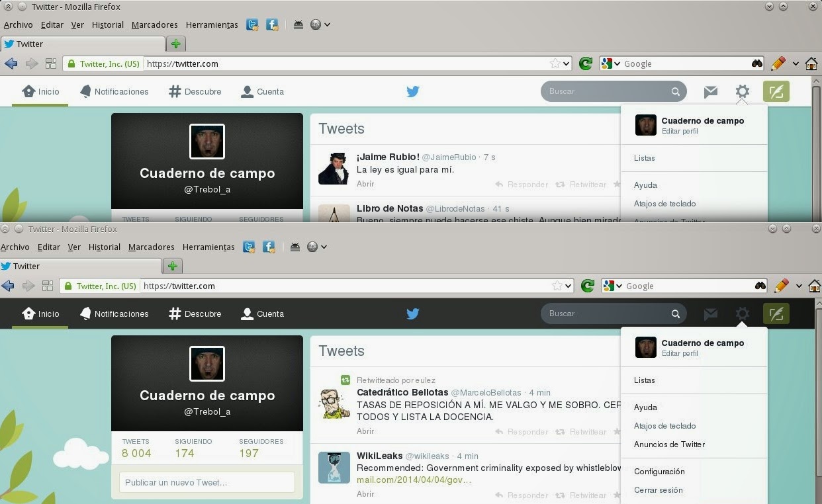Viewport: 822px width, 504px height.
Task: Expand pencil tool dropdown in bottom window
Action: tap(799, 286)
